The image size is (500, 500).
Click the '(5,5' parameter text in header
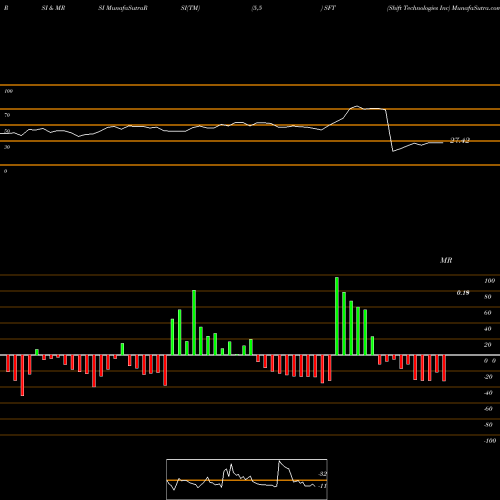coord(257,8)
